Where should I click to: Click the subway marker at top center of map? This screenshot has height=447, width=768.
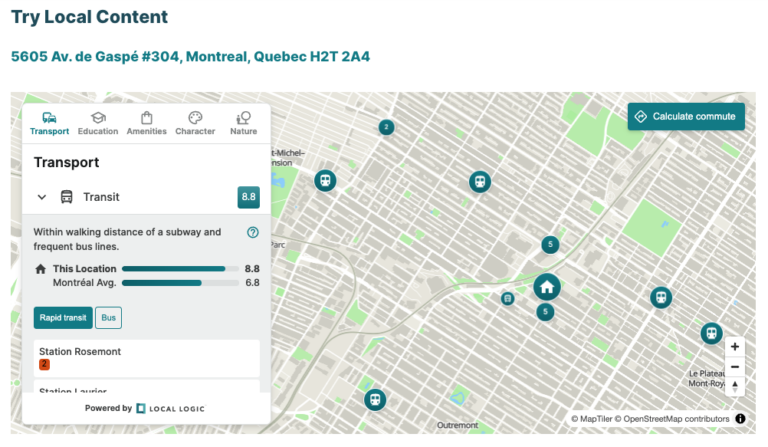coord(480,182)
